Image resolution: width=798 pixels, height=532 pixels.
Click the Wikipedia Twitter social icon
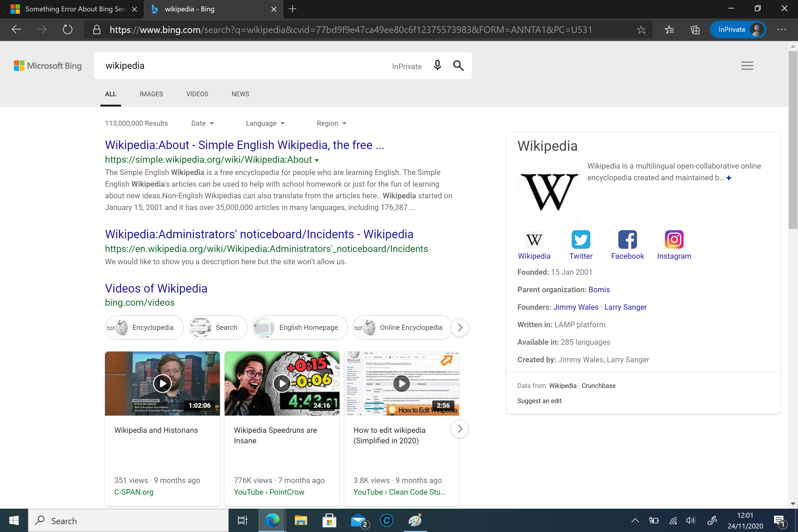pos(581,239)
